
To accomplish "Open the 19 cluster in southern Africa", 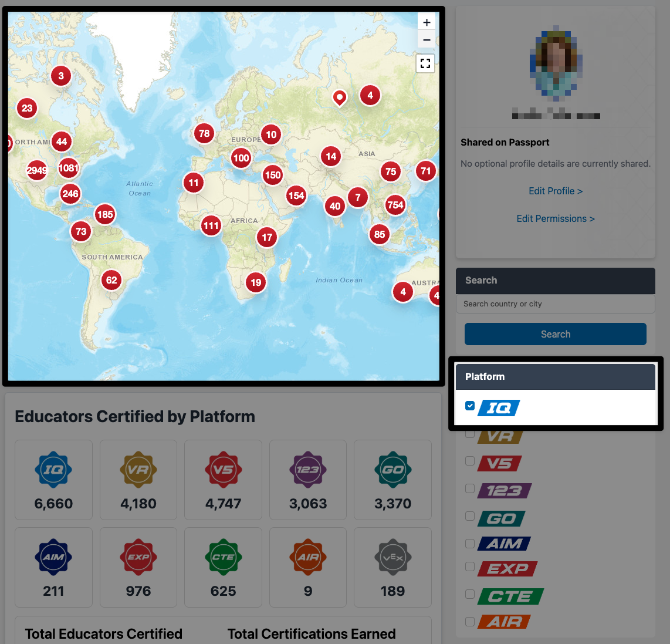I will [256, 282].
